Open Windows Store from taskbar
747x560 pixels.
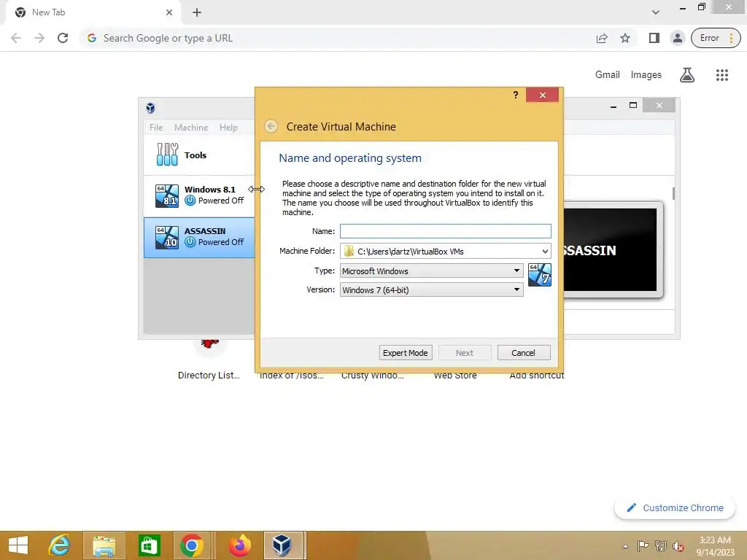tap(149, 545)
